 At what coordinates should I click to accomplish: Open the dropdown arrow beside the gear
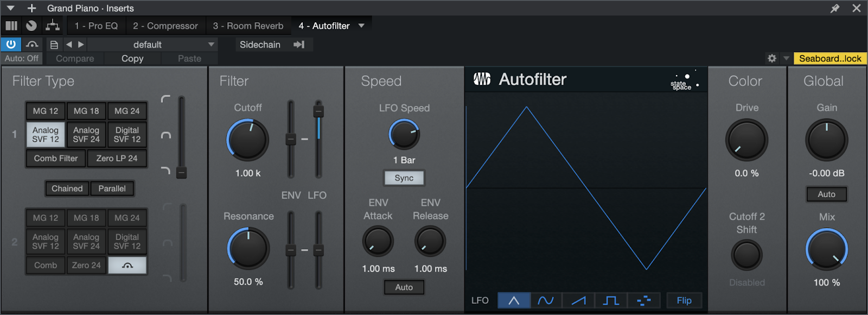click(x=786, y=58)
